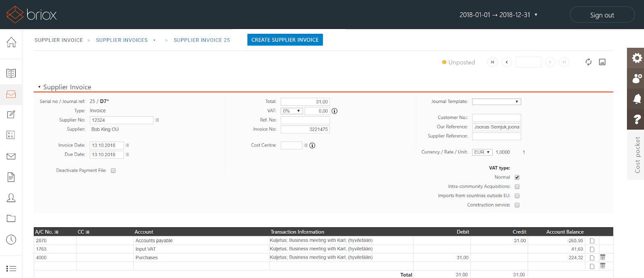Click the Customer No. field
This screenshot has width=644, height=278.
(497, 118)
